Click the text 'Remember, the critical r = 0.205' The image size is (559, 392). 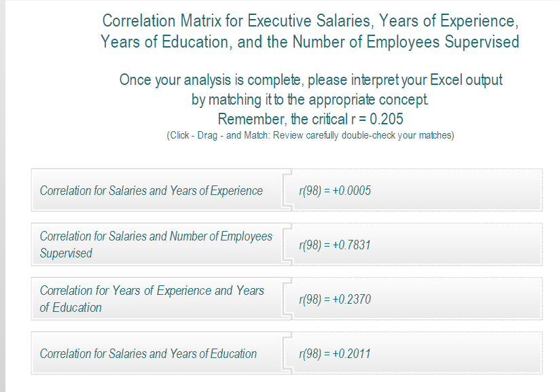[x=310, y=118]
